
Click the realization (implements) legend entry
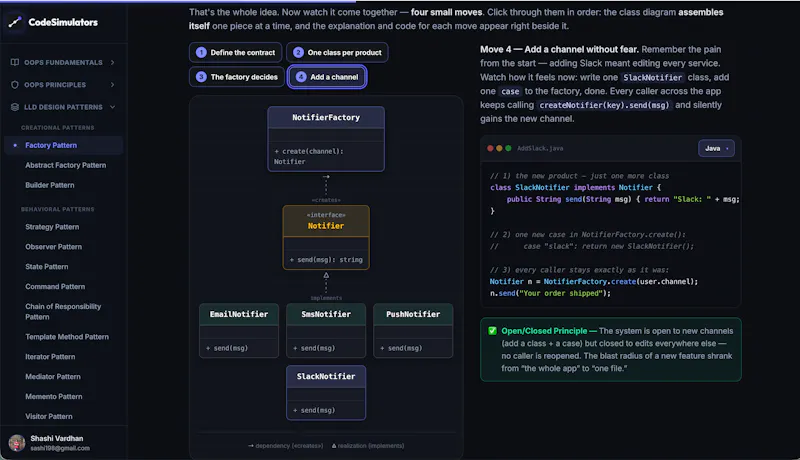[368, 446]
